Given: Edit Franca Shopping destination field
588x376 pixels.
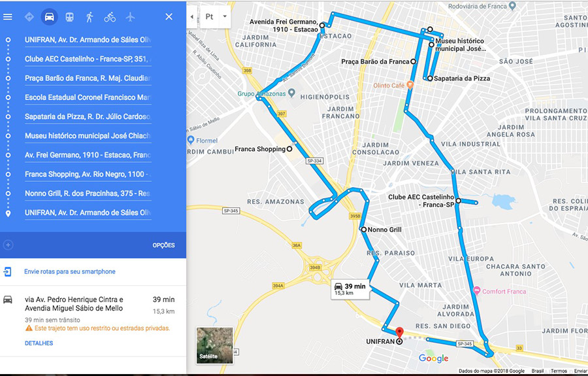Looking at the screenshot, I should pyautogui.click(x=88, y=174).
